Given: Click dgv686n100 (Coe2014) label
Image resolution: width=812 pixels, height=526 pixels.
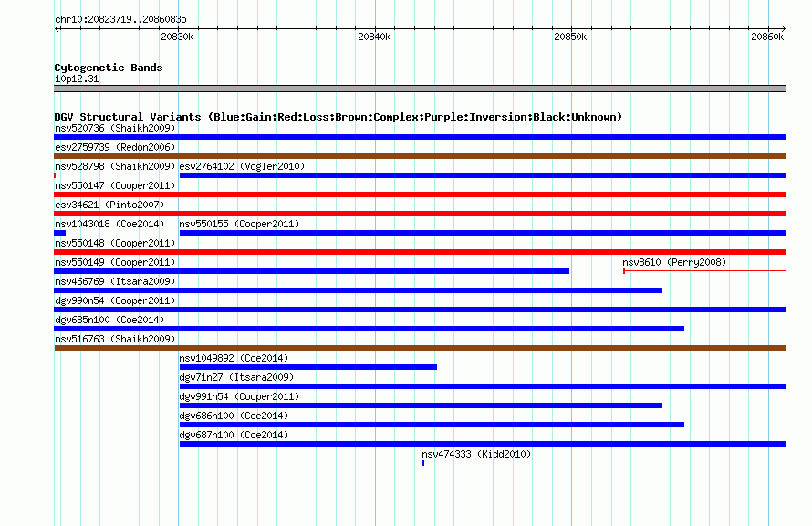Looking at the screenshot, I should tap(234, 416).
